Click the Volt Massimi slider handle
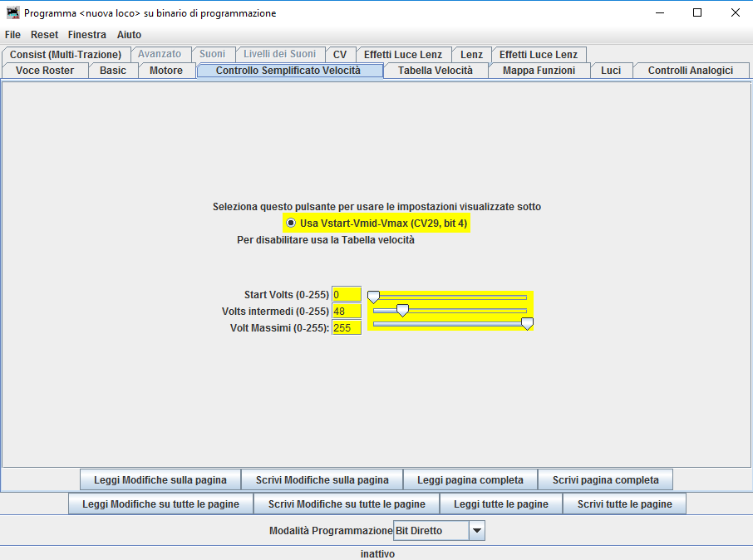 click(527, 324)
